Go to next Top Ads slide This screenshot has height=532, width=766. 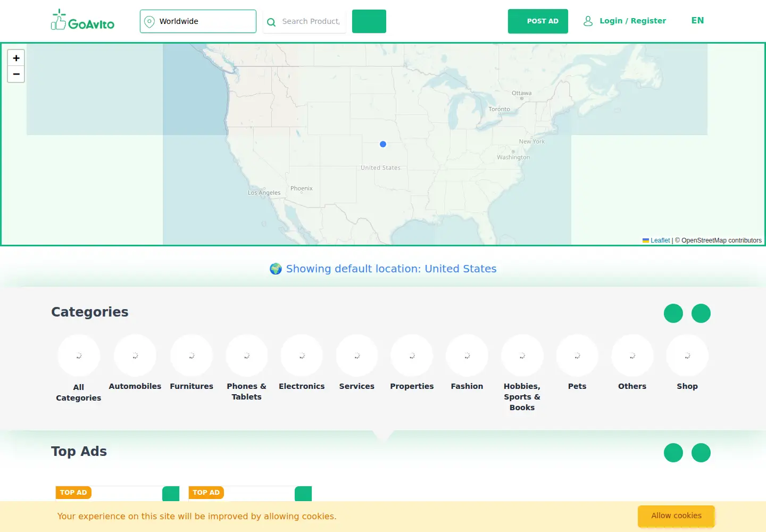click(x=701, y=453)
